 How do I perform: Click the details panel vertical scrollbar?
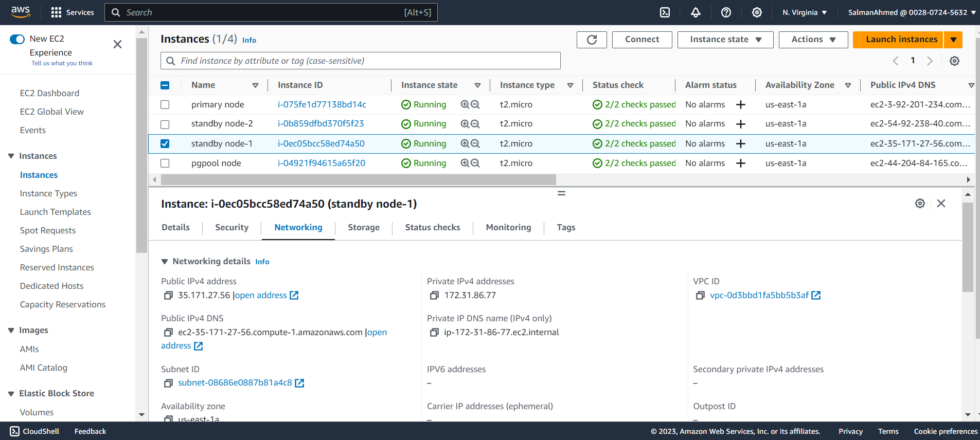click(x=968, y=247)
